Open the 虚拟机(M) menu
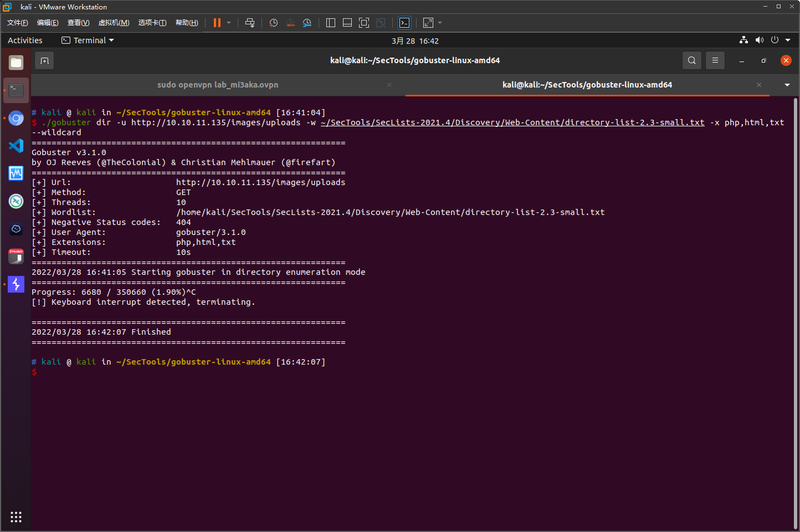Image resolution: width=800 pixels, height=532 pixels. (114, 23)
